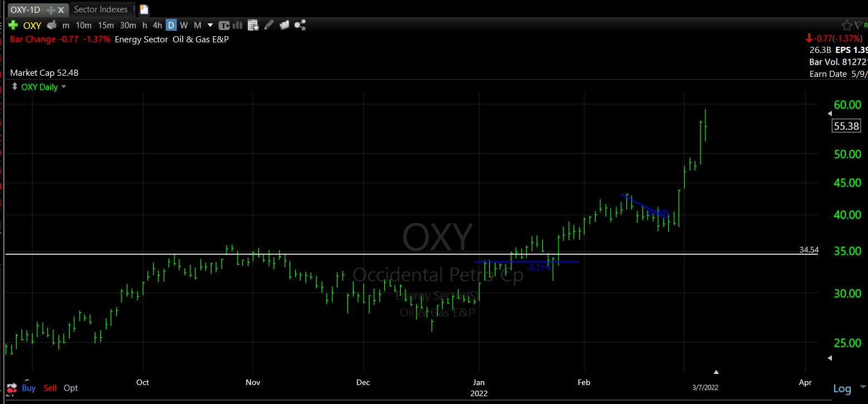
Task: Click the trade swap arrows icon
Action: [11, 388]
